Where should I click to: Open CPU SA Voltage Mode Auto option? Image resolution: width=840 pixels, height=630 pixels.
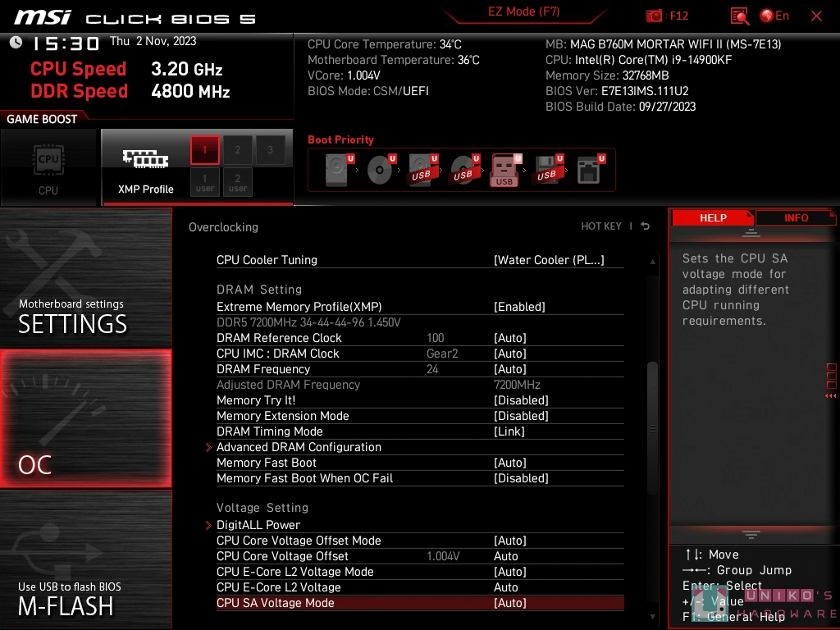[x=510, y=603]
